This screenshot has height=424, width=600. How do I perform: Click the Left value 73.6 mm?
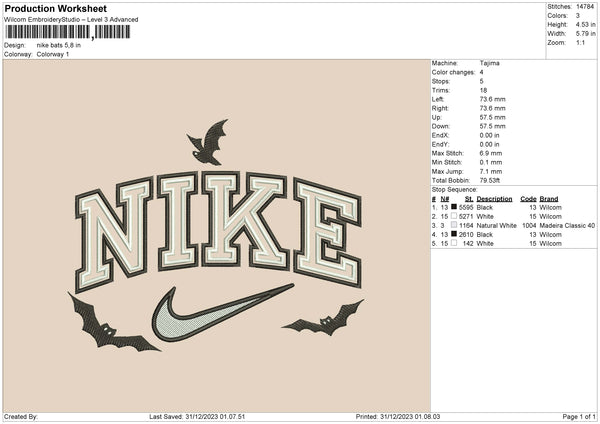coord(492,99)
